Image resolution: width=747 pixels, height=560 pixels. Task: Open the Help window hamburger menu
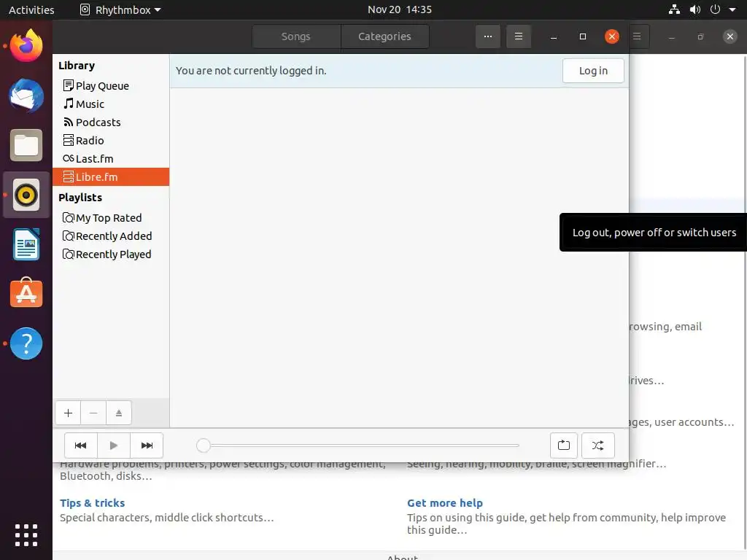coord(637,36)
